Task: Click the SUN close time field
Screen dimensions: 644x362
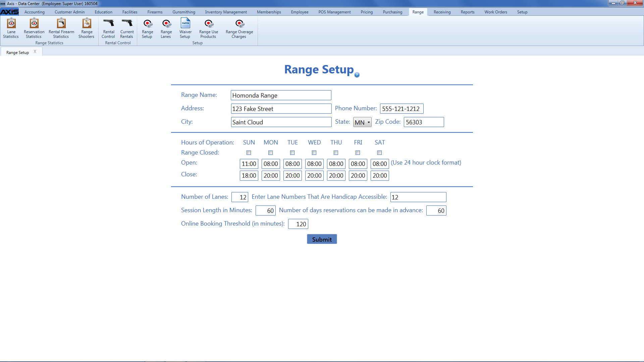Action: pos(249,176)
